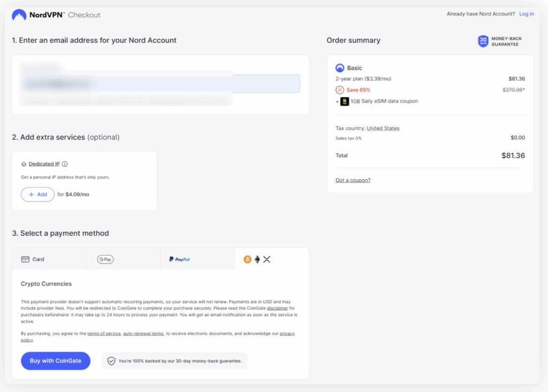Click the $4.09/mo Dedicated IP price
The width and height of the screenshot is (548, 392).
click(x=77, y=195)
